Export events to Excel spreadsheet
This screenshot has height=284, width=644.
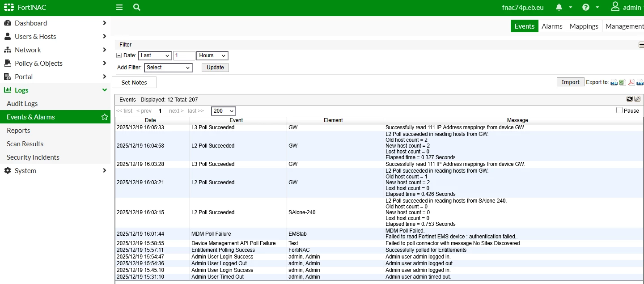tap(622, 82)
